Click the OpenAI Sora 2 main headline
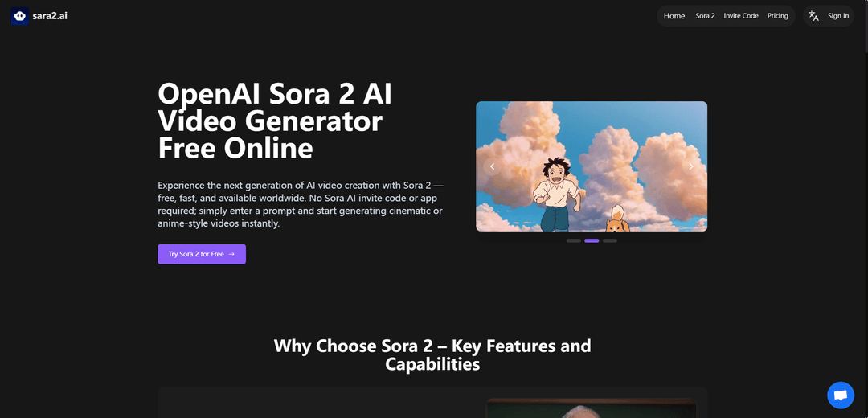868x418 pixels. (275, 121)
